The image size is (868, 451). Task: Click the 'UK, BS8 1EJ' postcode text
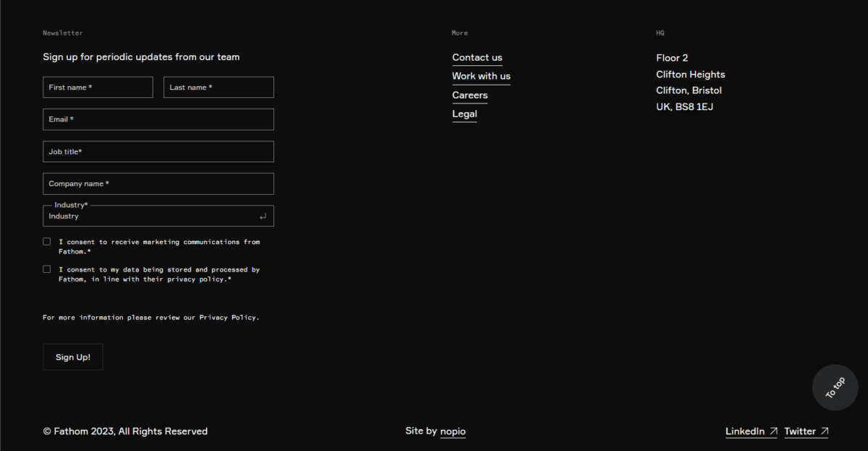[x=685, y=106]
